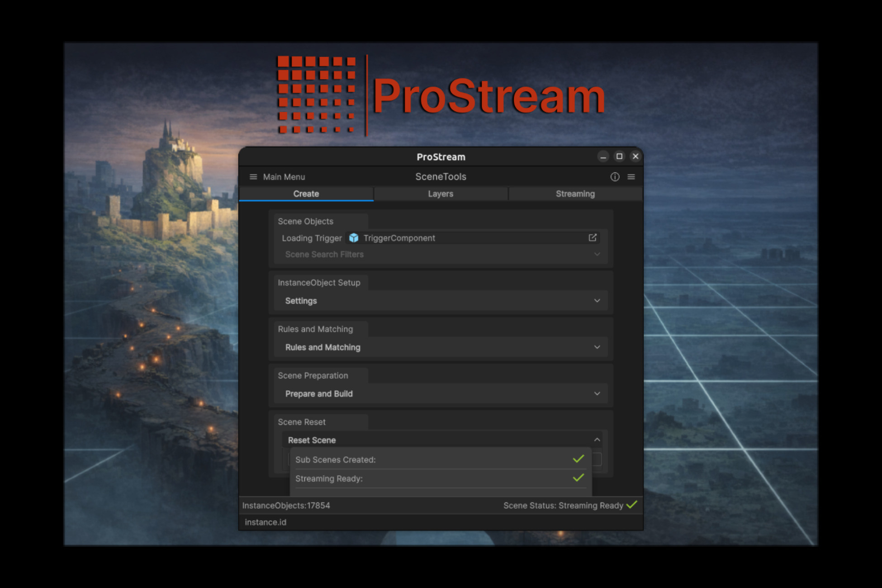
Task: Click the Loading Trigger label
Action: [x=312, y=238]
